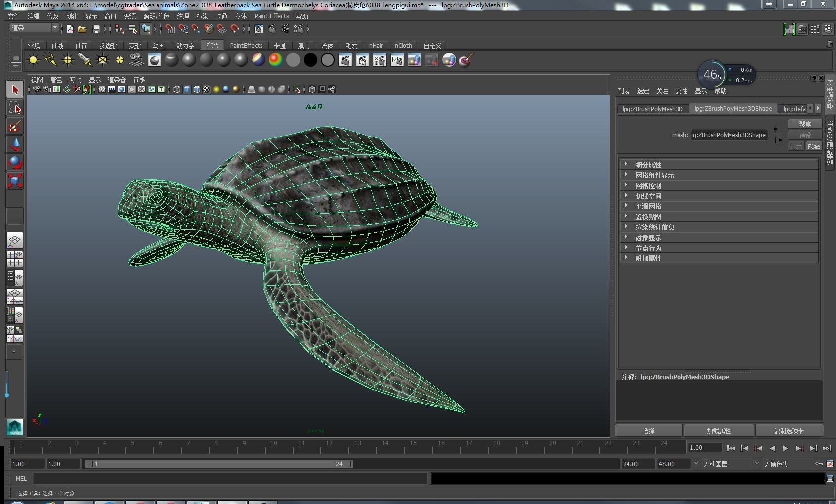Click the 选择 button in Attribute Editor
The image size is (836, 504).
[x=648, y=431]
